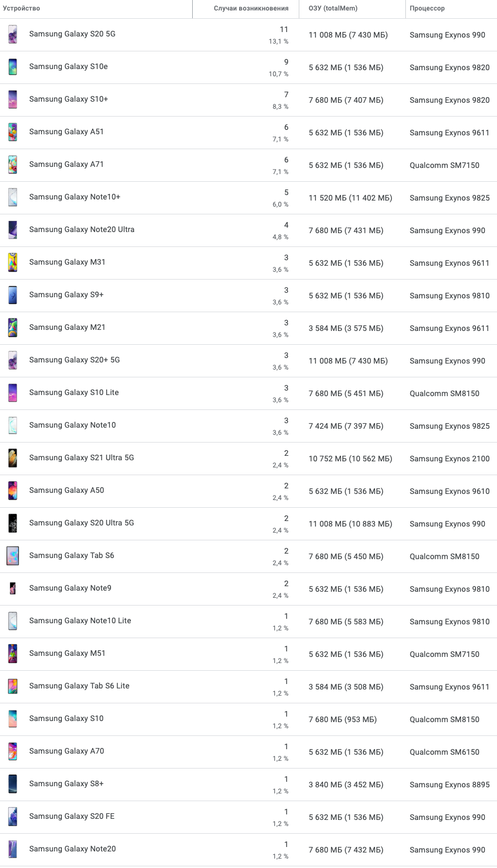
Task: Click the Samsung Galaxy S21 Ultra 5G thumbnail
Action: pos(13,458)
